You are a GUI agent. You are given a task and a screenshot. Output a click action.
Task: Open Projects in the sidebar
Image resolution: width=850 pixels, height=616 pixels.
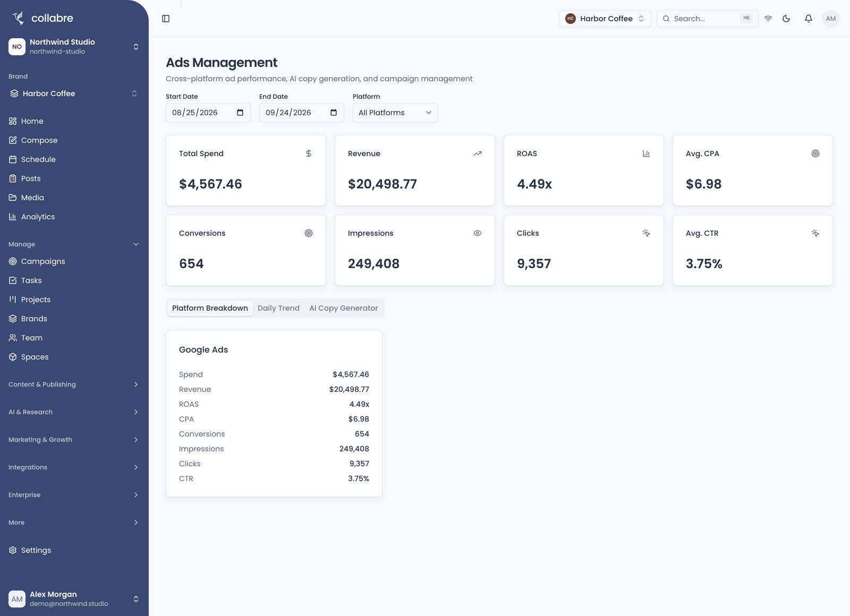coord(74,300)
